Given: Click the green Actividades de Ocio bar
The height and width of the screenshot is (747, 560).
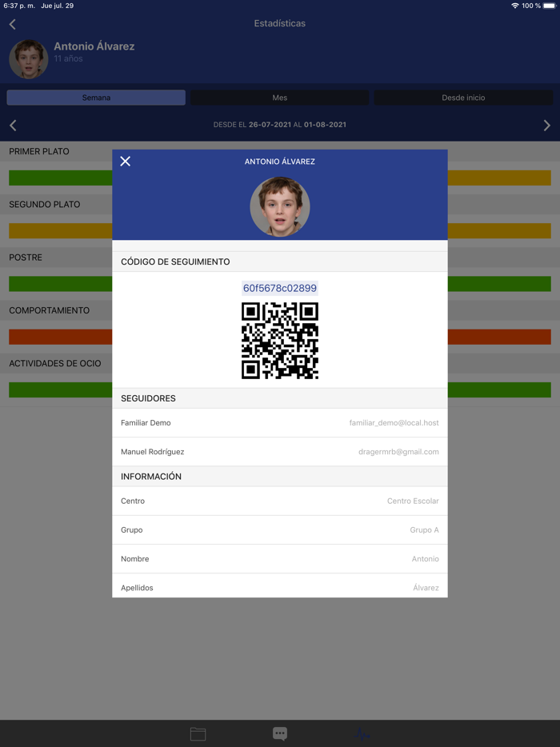Looking at the screenshot, I should click(61, 389).
